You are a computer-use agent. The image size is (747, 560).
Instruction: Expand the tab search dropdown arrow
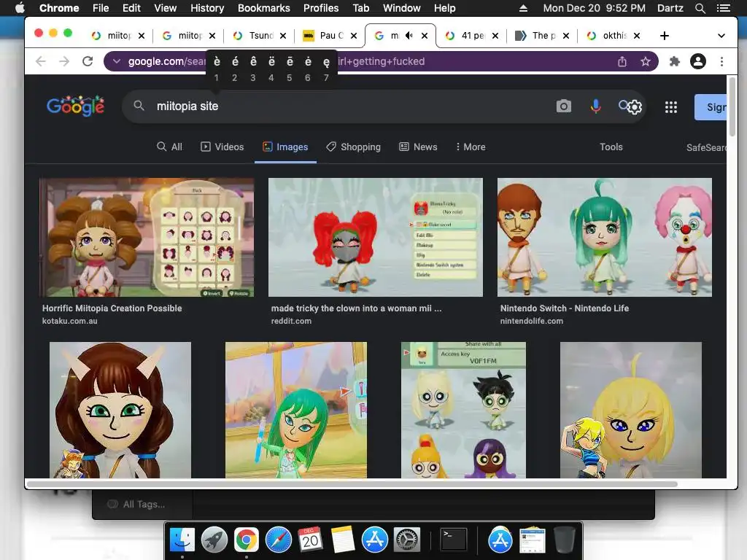click(721, 36)
